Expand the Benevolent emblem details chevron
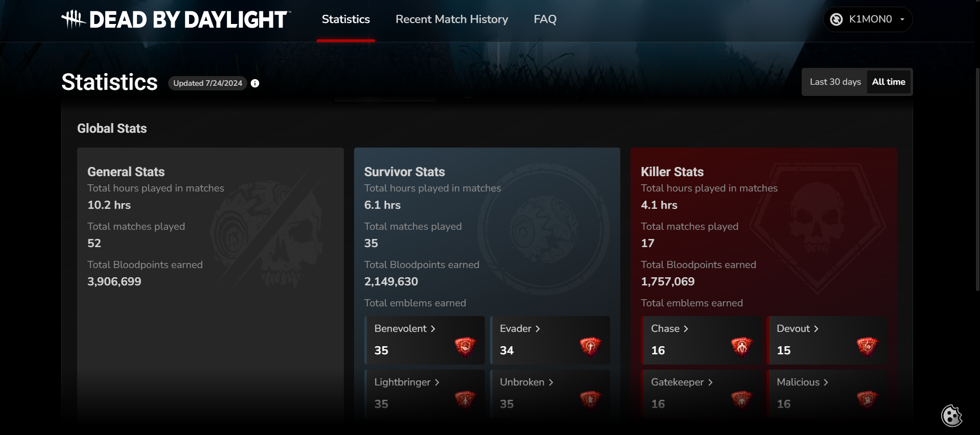Viewport: 980px width, 435px height. (433, 329)
